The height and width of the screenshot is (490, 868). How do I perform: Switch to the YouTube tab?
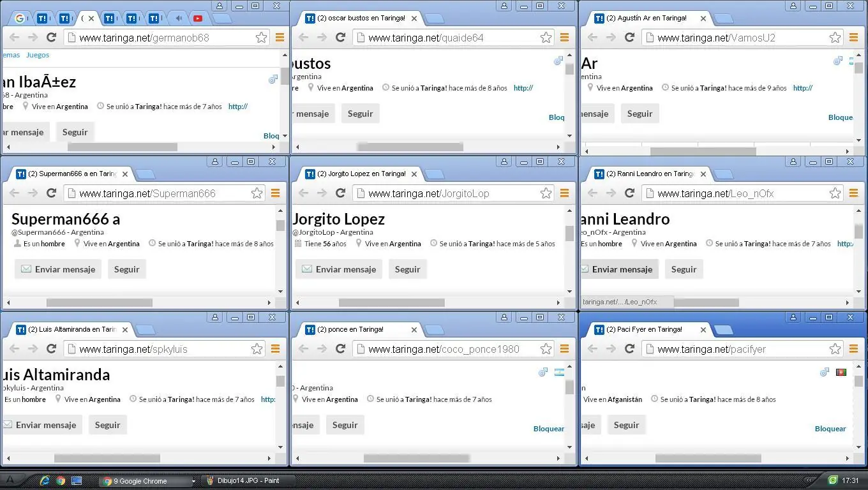click(x=198, y=19)
